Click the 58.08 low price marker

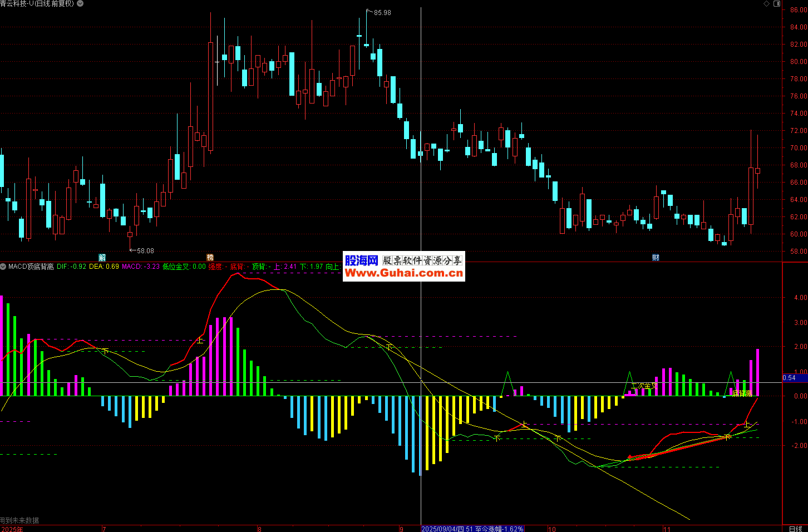[145, 251]
